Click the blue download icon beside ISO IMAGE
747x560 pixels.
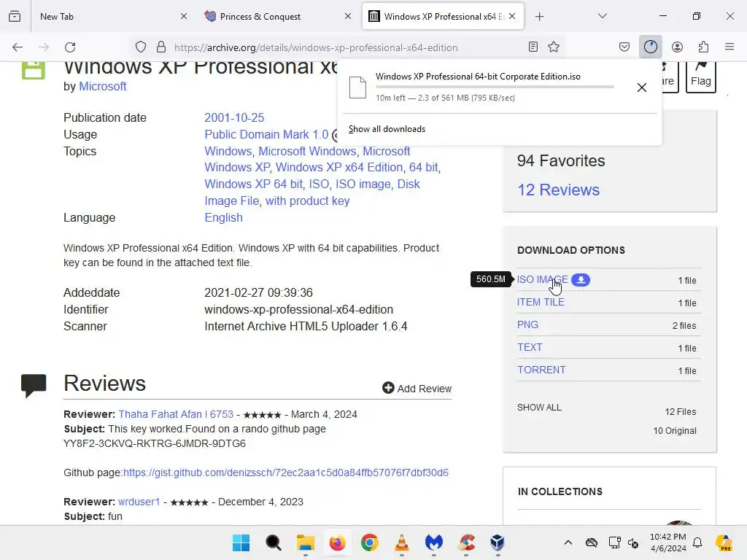pyautogui.click(x=581, y=280)
